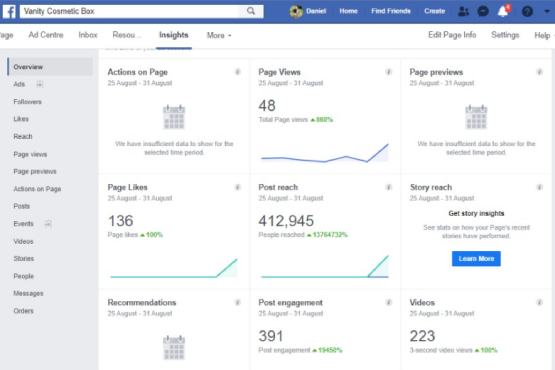Click info icon on Page Likes card

click(238, 187)
